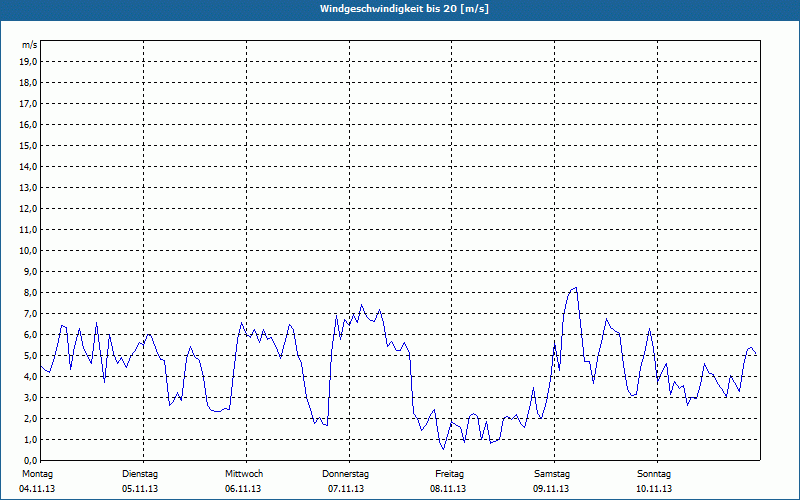Screen dimensions: 800x500
Task: Click the 8,0 axis value
Action: [30, 293]
